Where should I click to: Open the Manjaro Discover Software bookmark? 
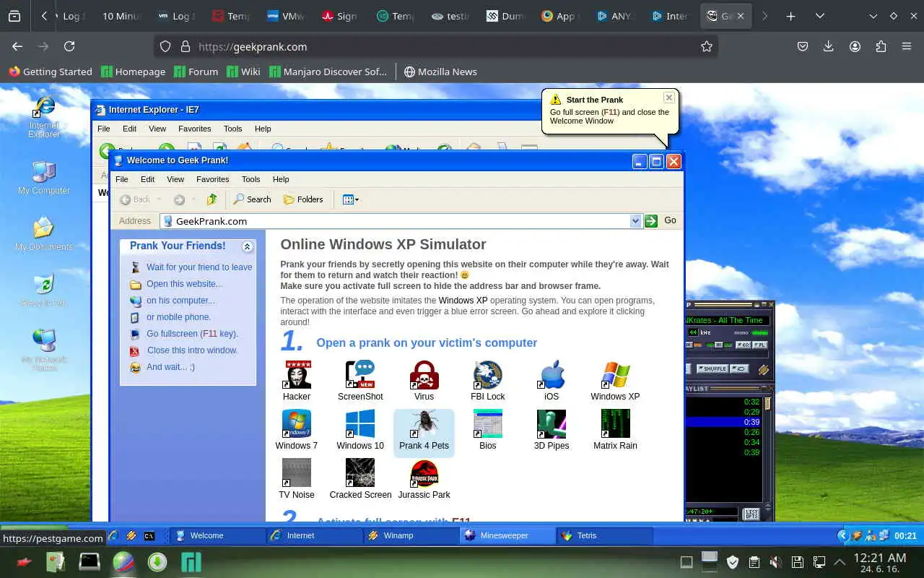[x=328, y=72]
